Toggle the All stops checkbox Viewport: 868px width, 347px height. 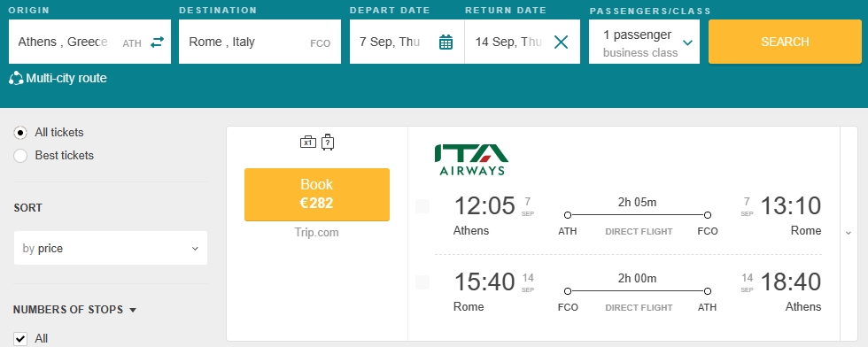coord(20,339)
